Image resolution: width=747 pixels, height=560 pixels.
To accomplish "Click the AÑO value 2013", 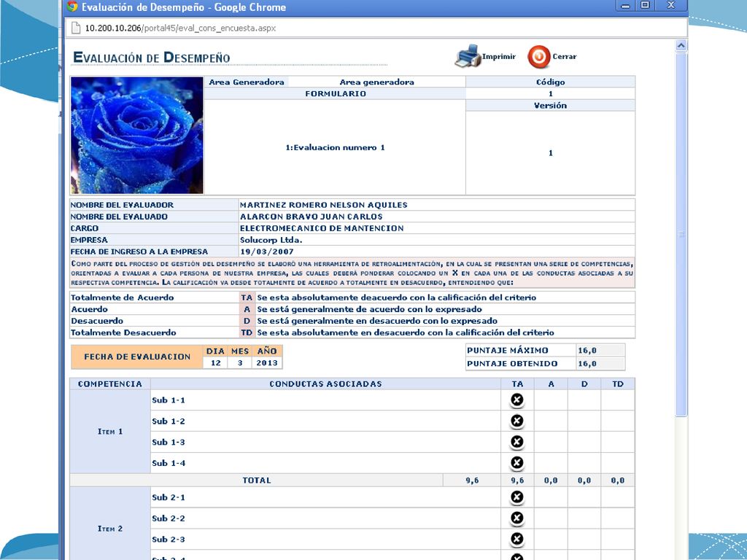I will click(267, 363).
